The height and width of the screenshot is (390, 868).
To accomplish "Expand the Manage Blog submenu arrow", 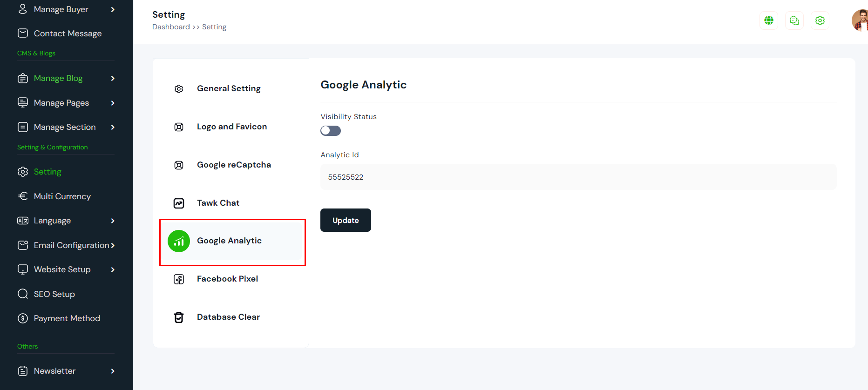I will pos(113,79).
